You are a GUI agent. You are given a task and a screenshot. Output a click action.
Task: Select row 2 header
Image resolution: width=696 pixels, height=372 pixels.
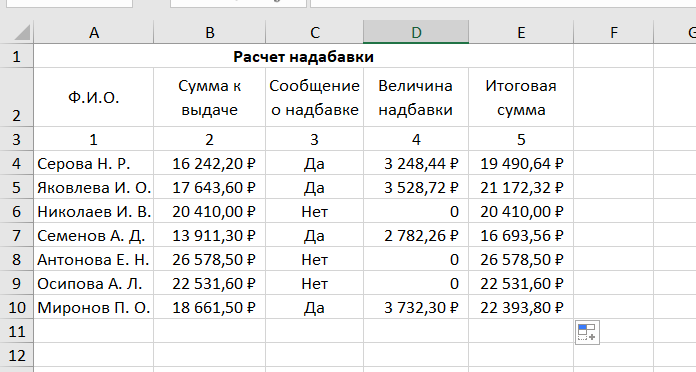(x=16, y=97)
